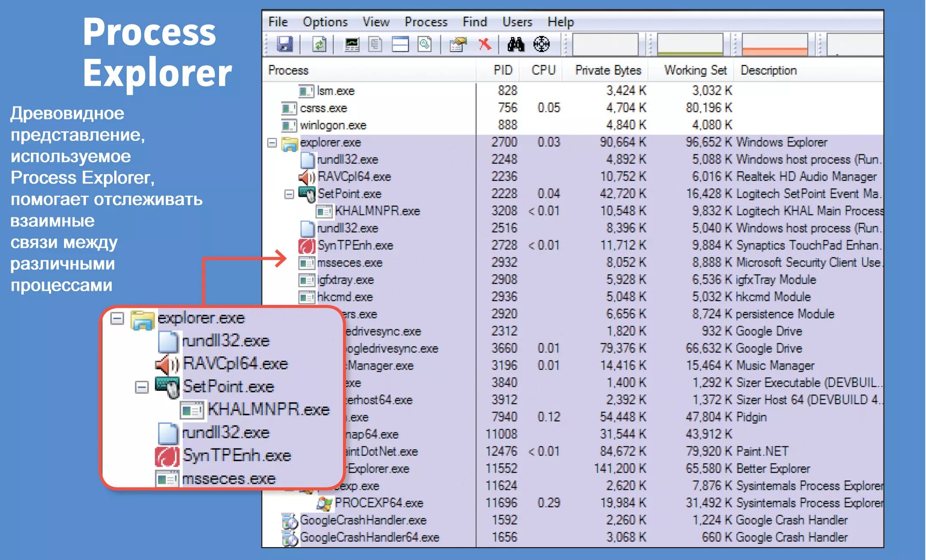The image size is (926, 560).
Task: Click the Refresh Now toolbar icon
Action: (319, 44)
